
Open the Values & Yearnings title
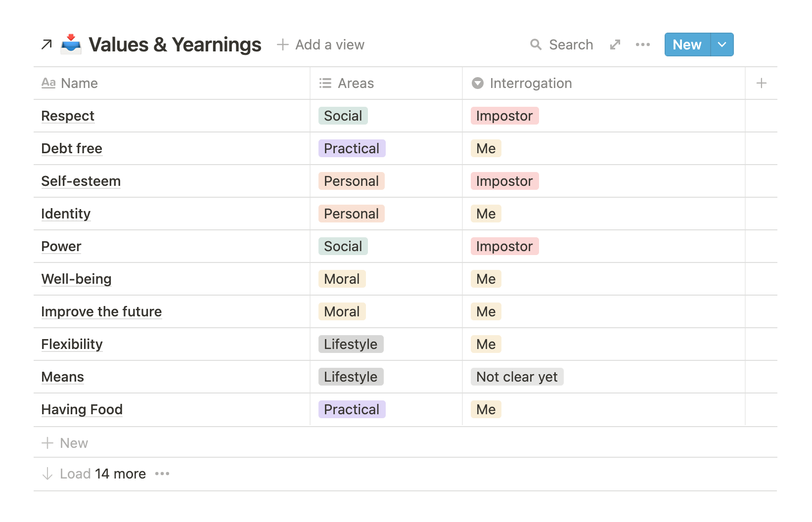click(175, 44)
